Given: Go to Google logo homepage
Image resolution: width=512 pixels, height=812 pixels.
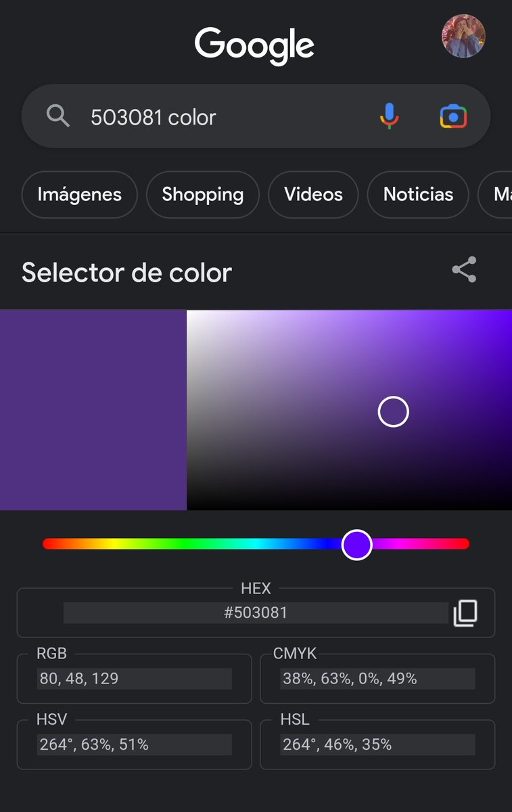Looking at the screenshot, I should point(255,46).
